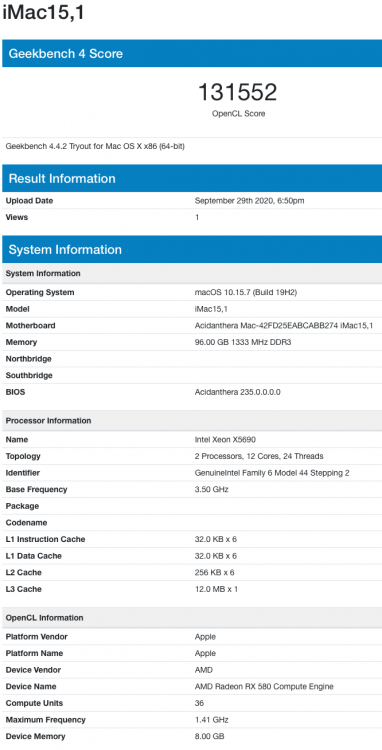
Task: Select GenuineIntel Family 6 Model 44 value
Action: pos(272,473)
